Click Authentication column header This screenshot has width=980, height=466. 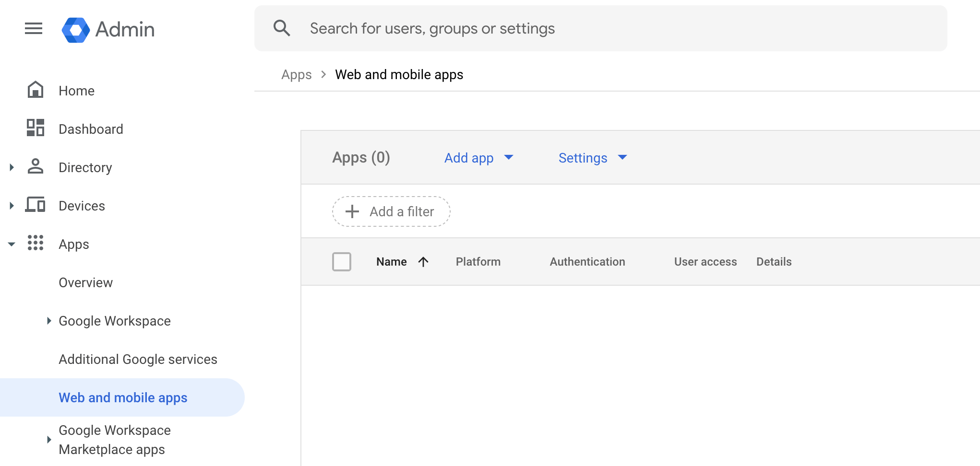pyautogui.click(x=587, y=262)
